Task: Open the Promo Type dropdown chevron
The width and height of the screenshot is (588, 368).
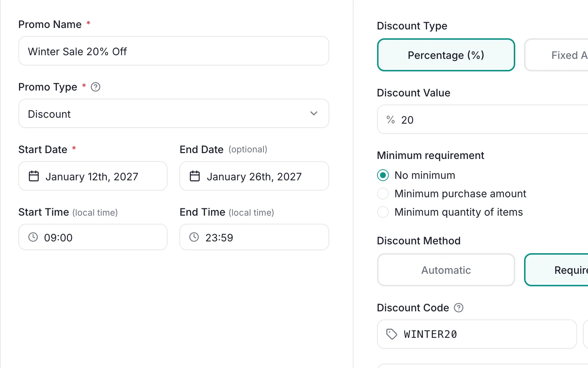Action: tap(314, 113)
